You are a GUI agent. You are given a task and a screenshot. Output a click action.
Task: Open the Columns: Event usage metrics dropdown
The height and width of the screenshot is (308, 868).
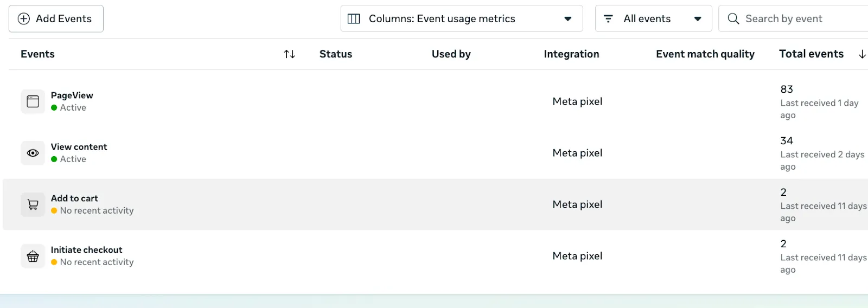tap(462, 18)
